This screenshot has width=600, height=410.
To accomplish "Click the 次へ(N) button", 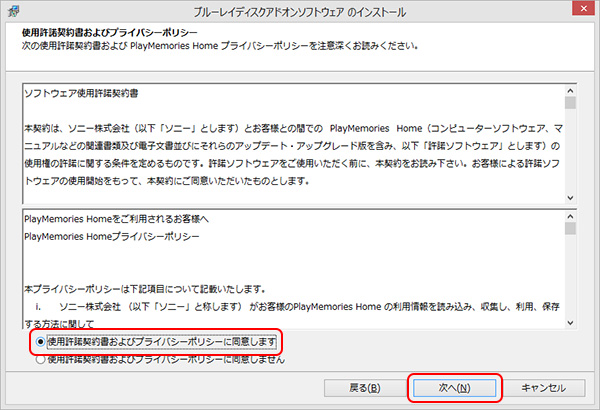I will 453,387.
